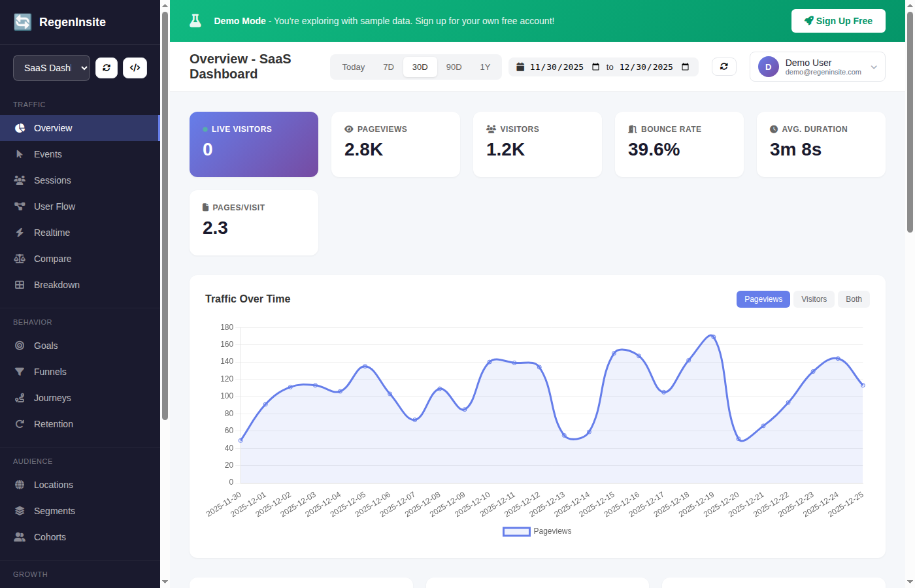
Task: Select the Realtime section in sidebar
Action: click(52, 233)
